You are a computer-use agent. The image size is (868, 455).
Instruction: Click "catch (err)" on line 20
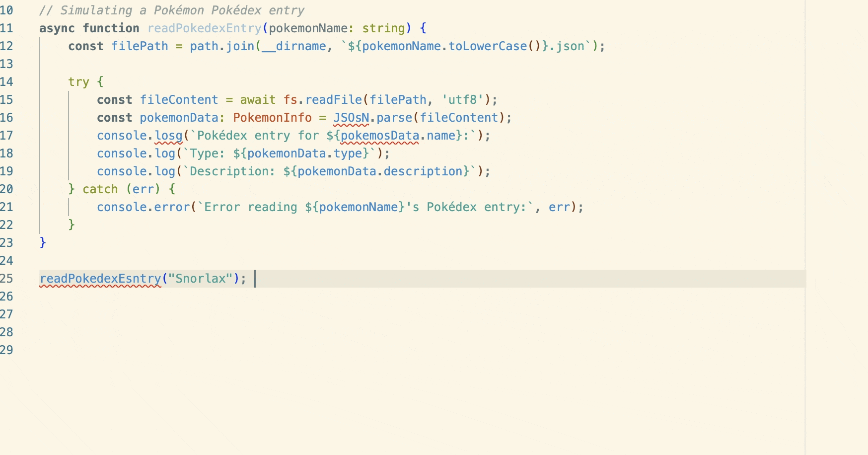point(123,189)
